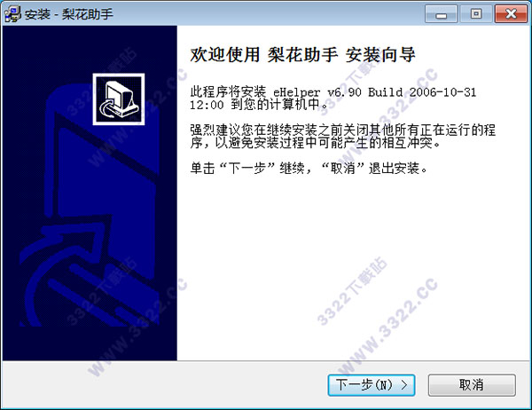The image size is (532, 410).
Task: Click the eHelper v6.90 version text
Action: (x=317, y=92)
